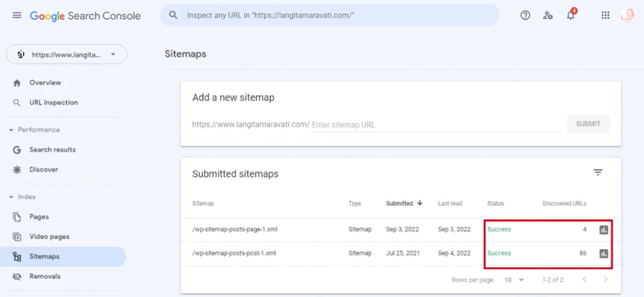Click the Overview home icon

click(x=17, y=83)
